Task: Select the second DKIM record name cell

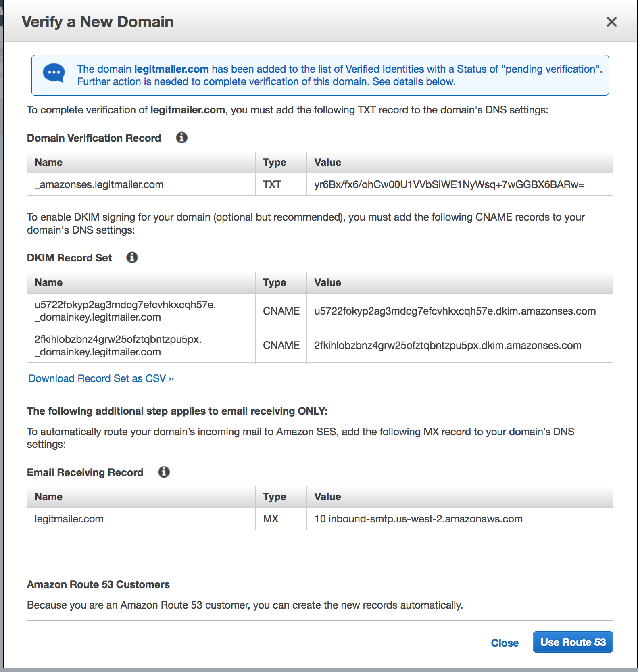Action: click(x=118, y=346)
